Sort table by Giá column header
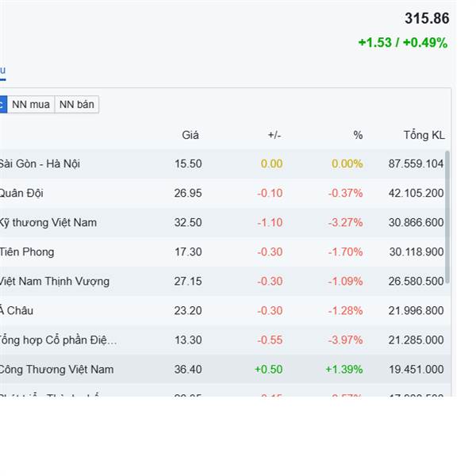 click(190, 135)
